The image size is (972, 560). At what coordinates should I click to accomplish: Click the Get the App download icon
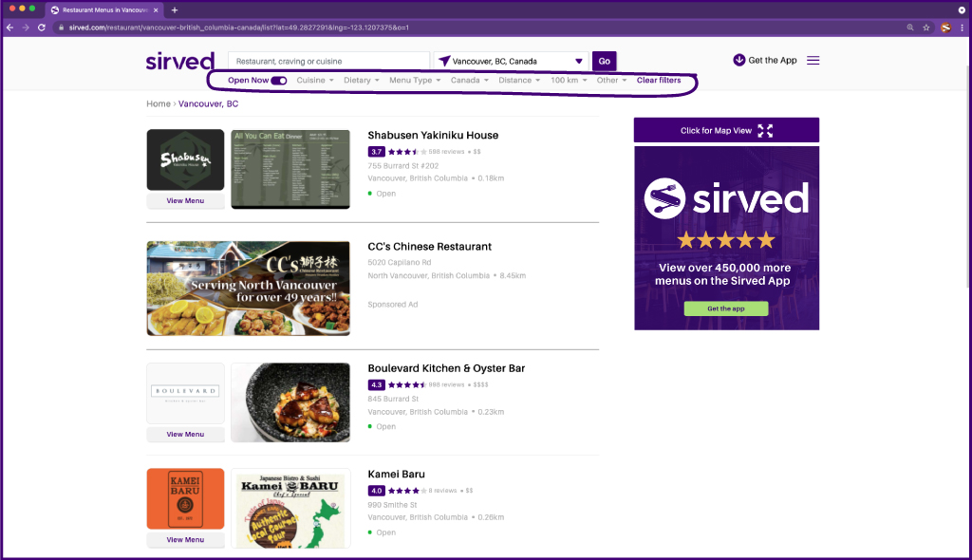point(738,60)
